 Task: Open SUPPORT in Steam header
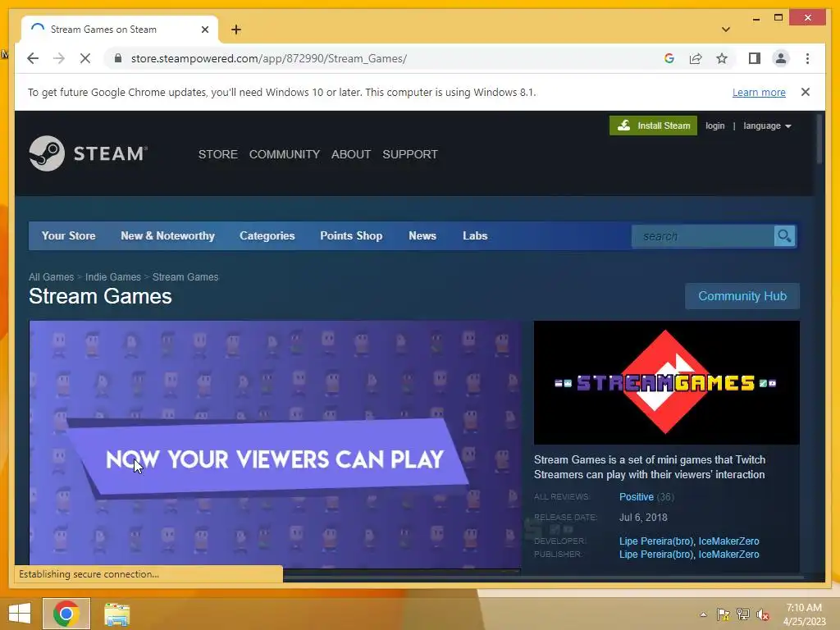tap(410, 154)
